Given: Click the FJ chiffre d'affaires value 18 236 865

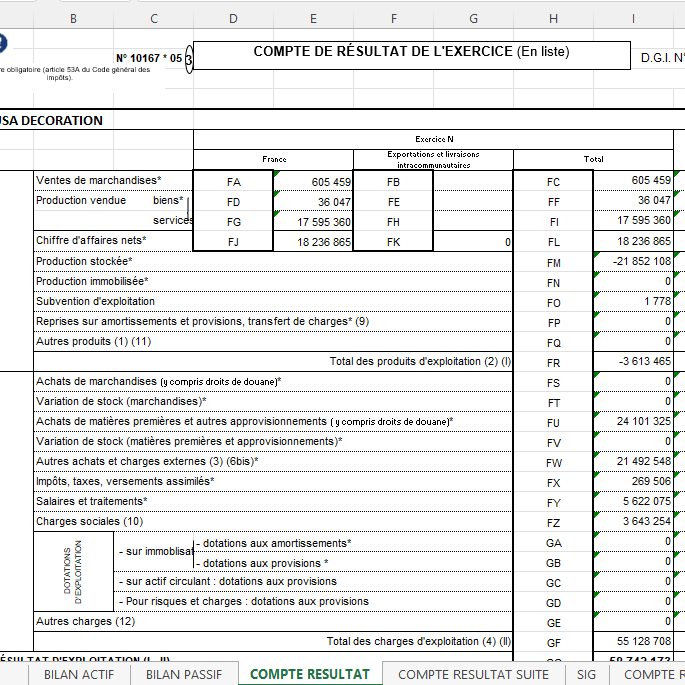Looking at the screenshot, I should click(313, 242).
